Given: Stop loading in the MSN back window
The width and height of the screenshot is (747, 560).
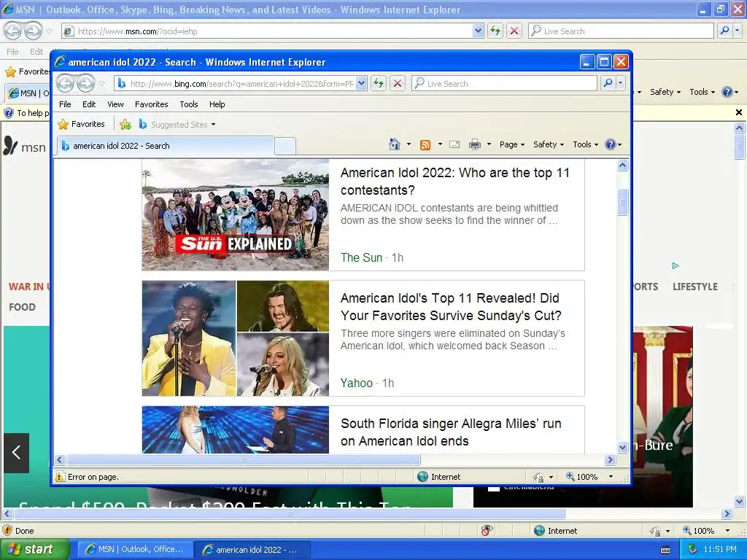Looking at the screenshot, I should click(514, 31).
